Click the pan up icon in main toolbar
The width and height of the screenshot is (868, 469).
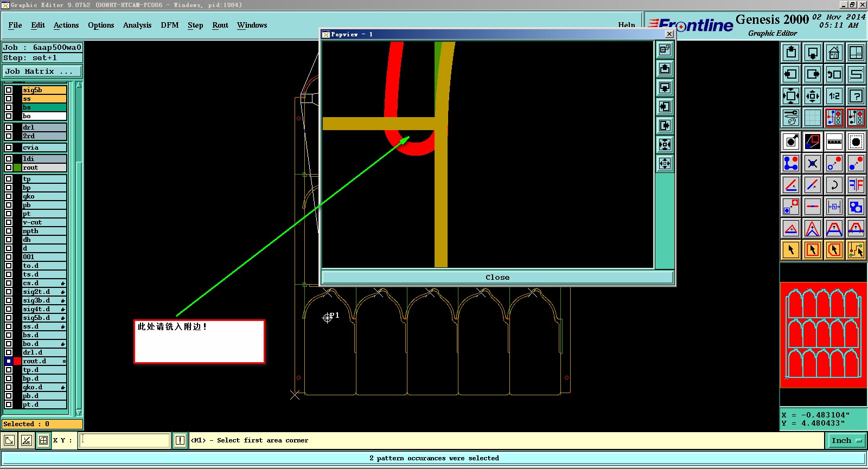coord(791,53)
